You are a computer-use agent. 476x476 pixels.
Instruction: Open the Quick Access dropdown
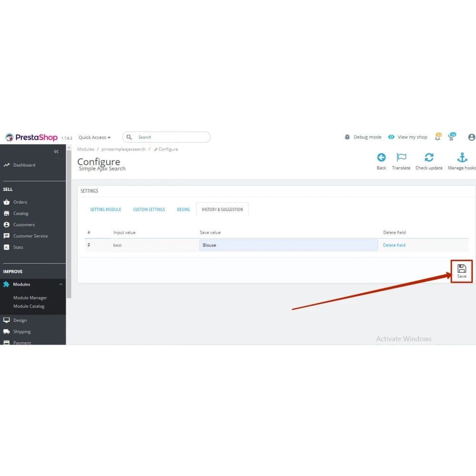coord(94,137)
